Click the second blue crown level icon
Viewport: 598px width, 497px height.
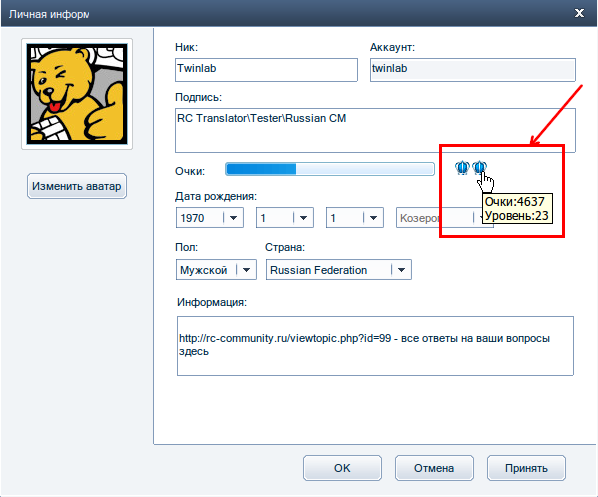[x=479, y=167]
